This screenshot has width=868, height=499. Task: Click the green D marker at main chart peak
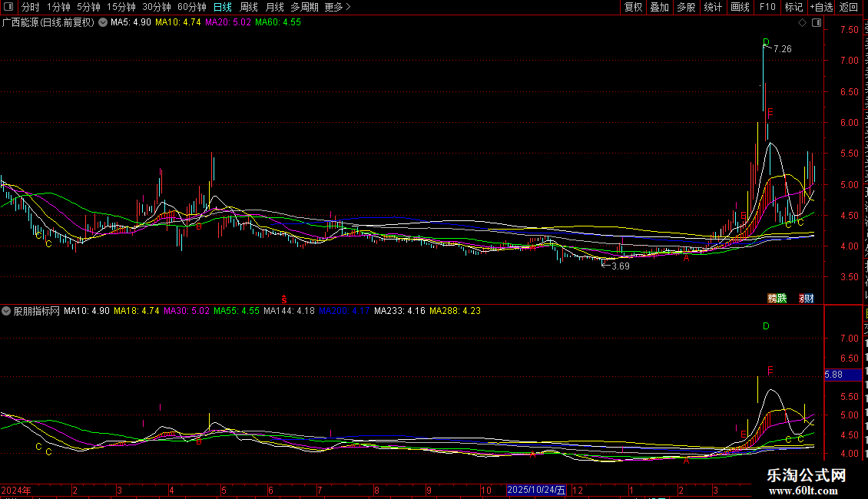click(x=766, y=42)
